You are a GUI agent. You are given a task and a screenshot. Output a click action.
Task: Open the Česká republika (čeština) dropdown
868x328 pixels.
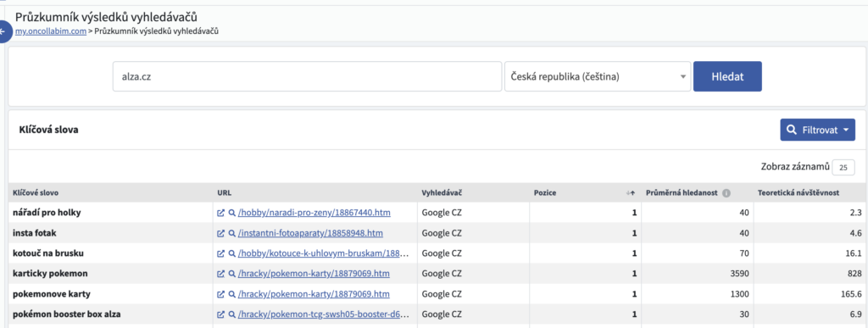[x=598, y=76]
